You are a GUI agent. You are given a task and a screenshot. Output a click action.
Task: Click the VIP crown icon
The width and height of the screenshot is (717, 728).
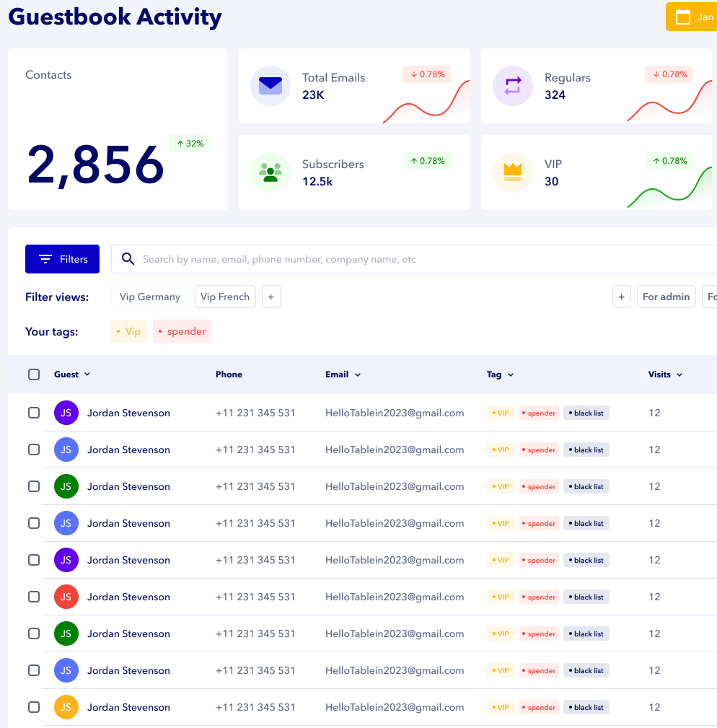click(512, 172)
